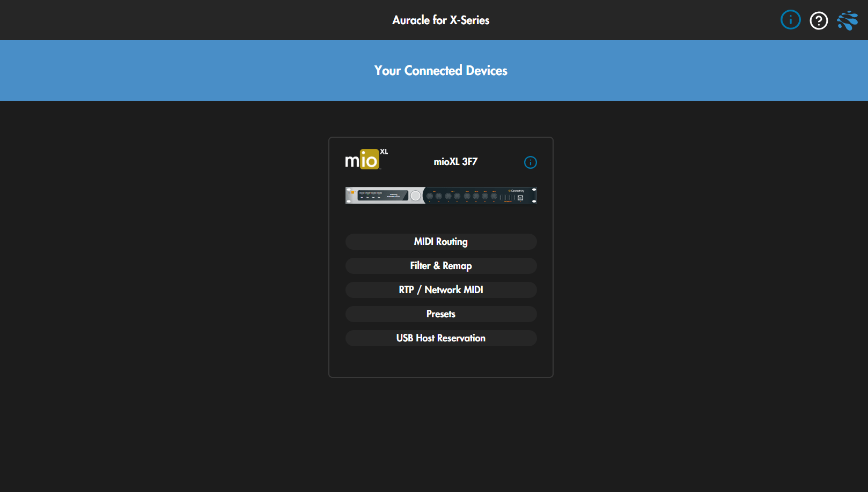This screenshot has height=492, width=868.
Task: Open USB Host Reservation
Action: coord(441,338)
